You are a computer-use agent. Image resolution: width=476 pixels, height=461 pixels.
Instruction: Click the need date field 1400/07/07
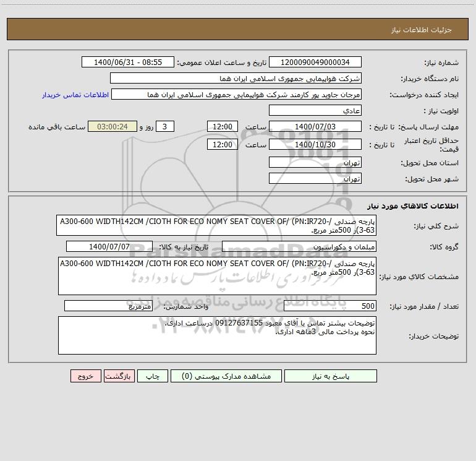click(x=109, y=246)
